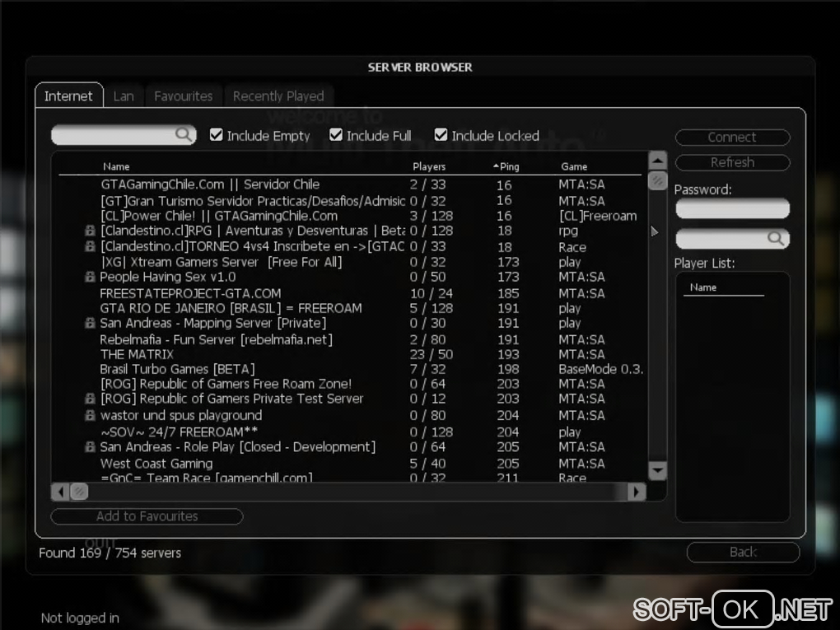Viewport: 840px width, 630px height.
Task: Click player count 23 / 50
Action: [432, 355]
